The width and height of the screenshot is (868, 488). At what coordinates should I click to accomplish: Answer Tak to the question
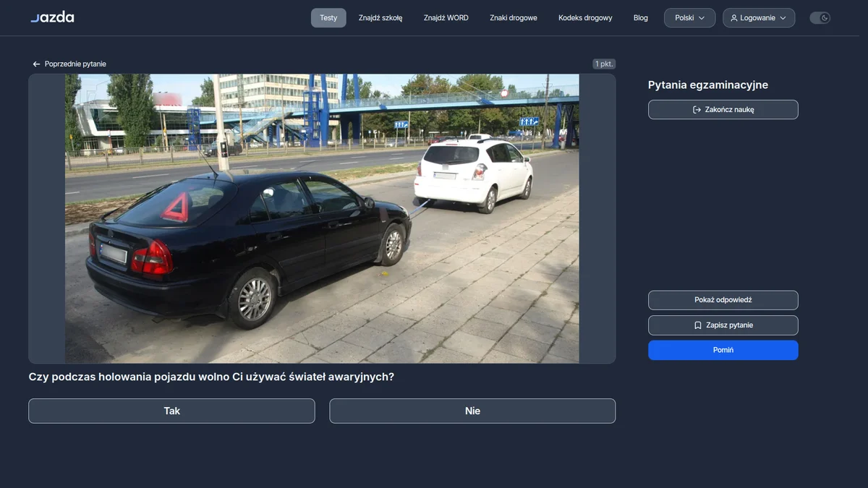click(x=172, y=411)
